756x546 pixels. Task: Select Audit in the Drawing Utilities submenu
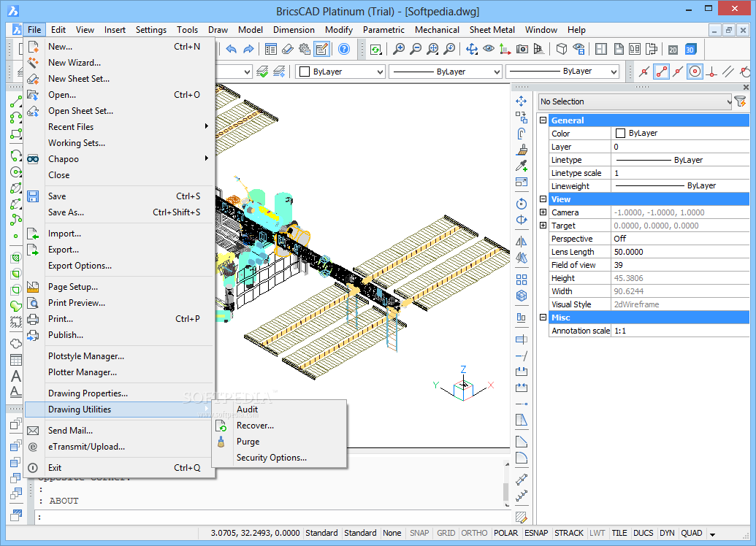click(x=247, y=409)
